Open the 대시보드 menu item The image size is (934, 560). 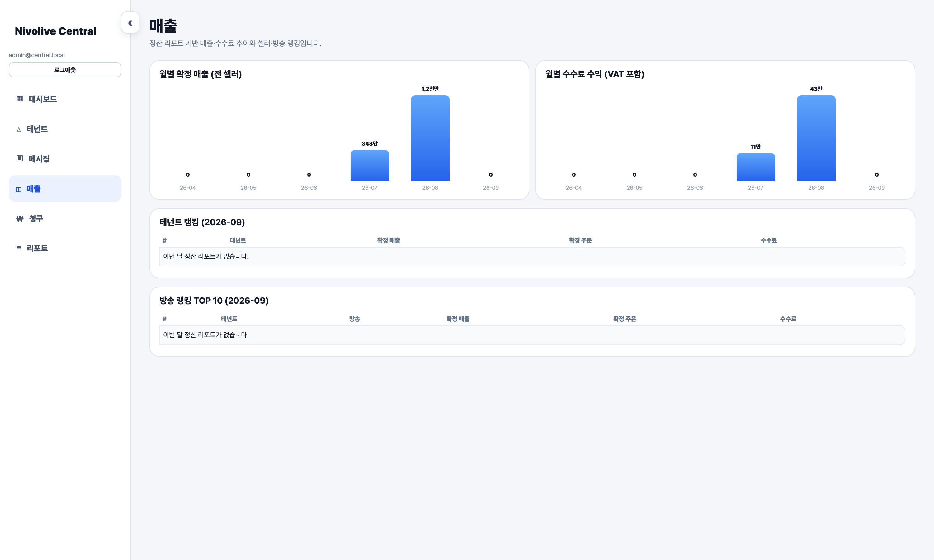65,99
